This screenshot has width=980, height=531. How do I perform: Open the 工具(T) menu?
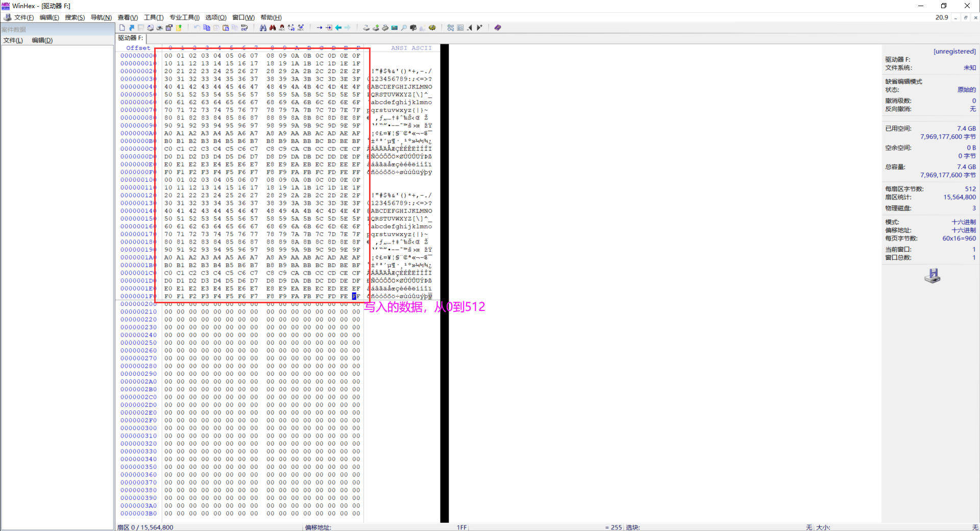click(154, 17)
